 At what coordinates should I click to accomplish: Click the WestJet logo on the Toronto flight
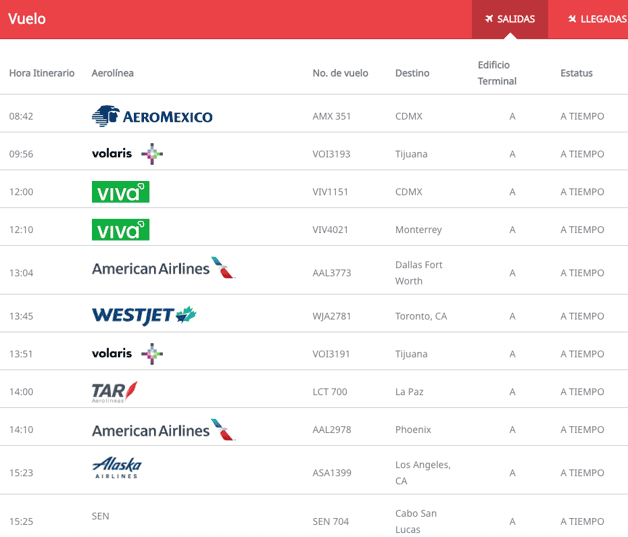(x=144, y=316)
